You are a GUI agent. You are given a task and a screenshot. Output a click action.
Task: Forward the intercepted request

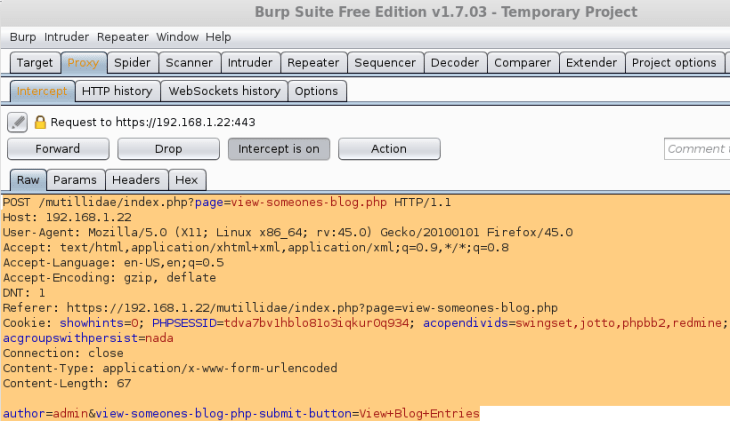point(58,149)
